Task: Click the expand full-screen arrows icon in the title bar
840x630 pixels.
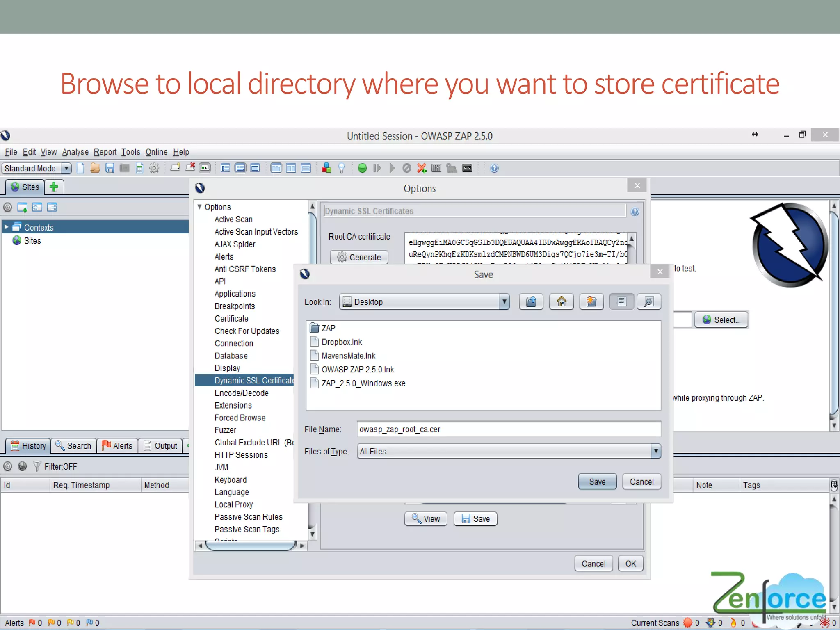Action: click(x=755, y=135)
